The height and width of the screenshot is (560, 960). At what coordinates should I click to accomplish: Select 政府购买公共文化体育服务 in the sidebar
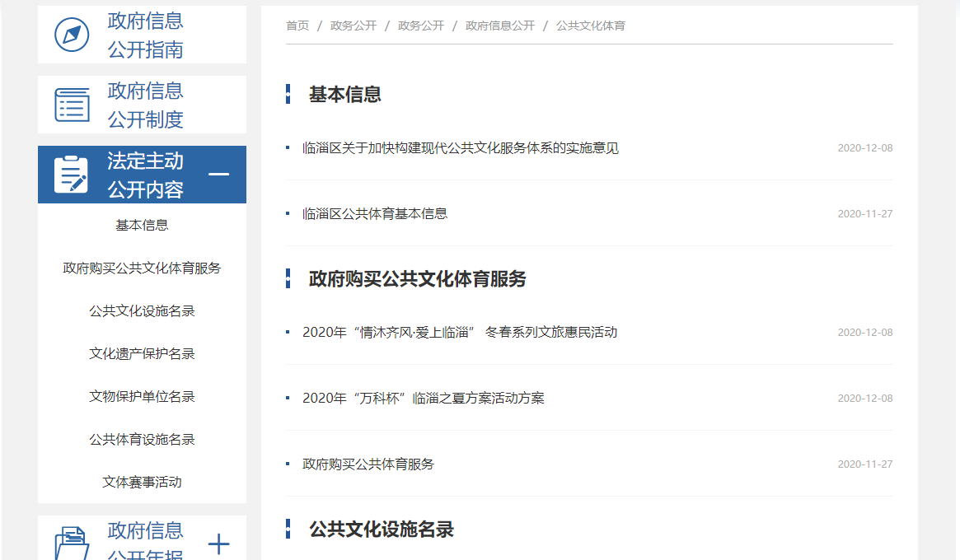(142, 268)
